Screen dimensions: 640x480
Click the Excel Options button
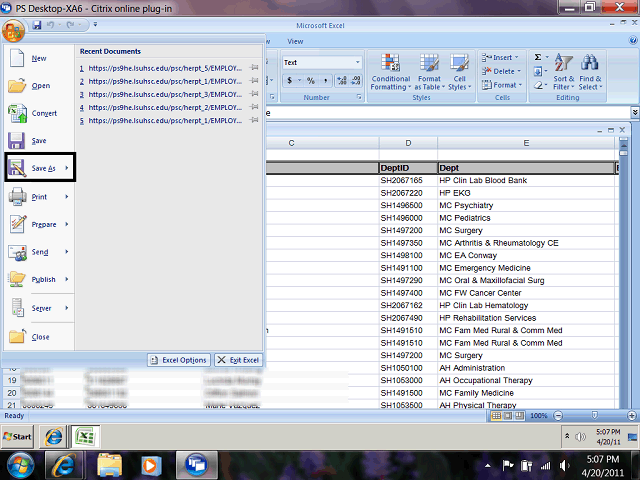coord(179,360)
